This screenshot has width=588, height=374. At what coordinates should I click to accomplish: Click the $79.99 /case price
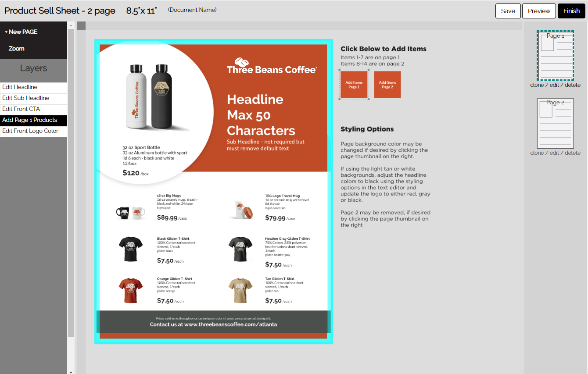[280, 218]
